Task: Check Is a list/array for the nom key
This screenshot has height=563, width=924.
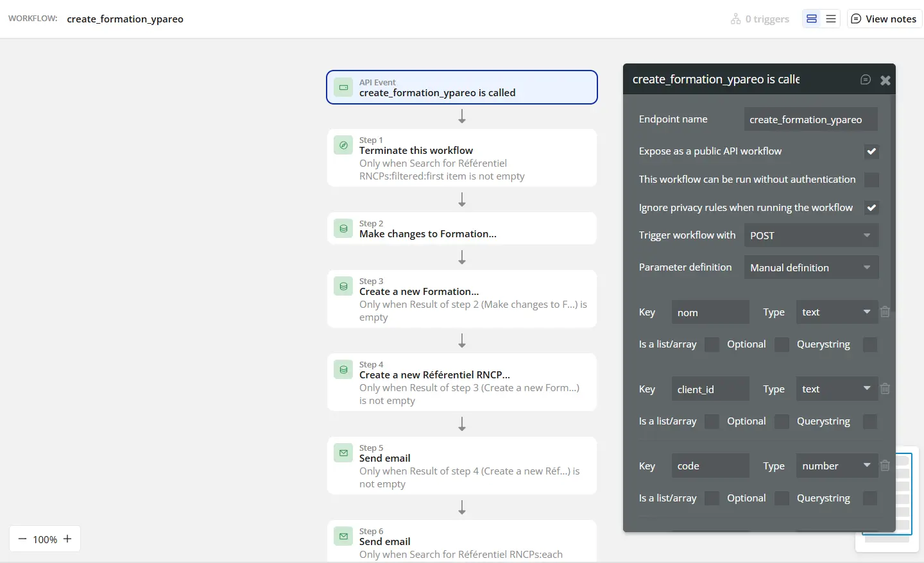Action: [712, 344]
